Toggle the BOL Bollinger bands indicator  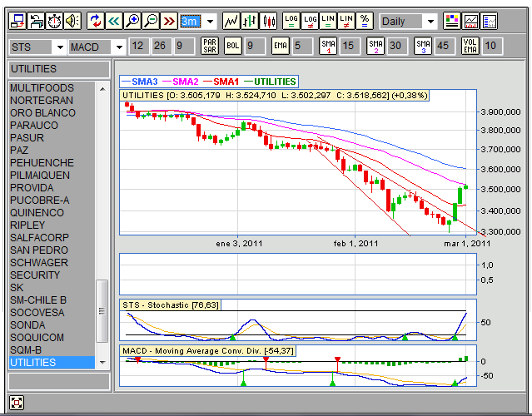pyautogui.click(x=231, y=47)
